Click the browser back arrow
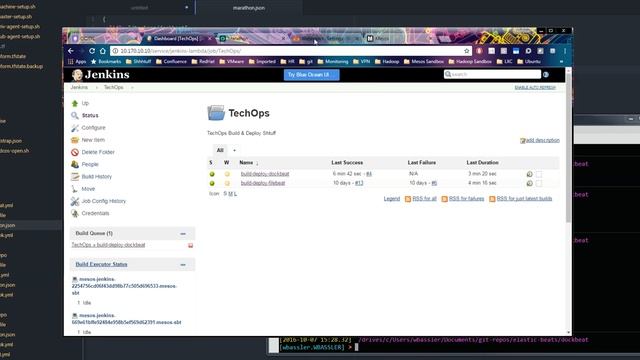The image size is (640, 360). click(x=71, y=51)
